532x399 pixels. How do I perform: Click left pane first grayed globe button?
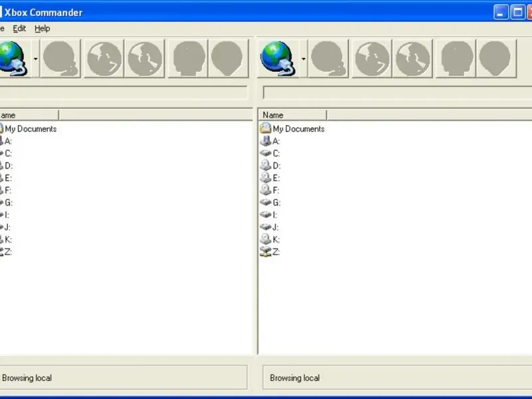coord(104,59)
